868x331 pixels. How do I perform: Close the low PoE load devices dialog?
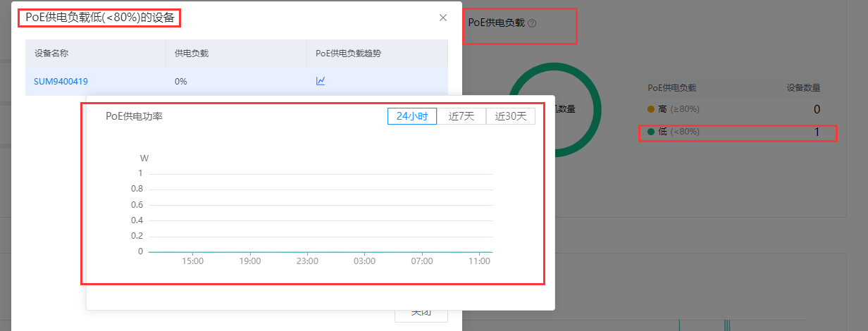(x=443, y=18)
